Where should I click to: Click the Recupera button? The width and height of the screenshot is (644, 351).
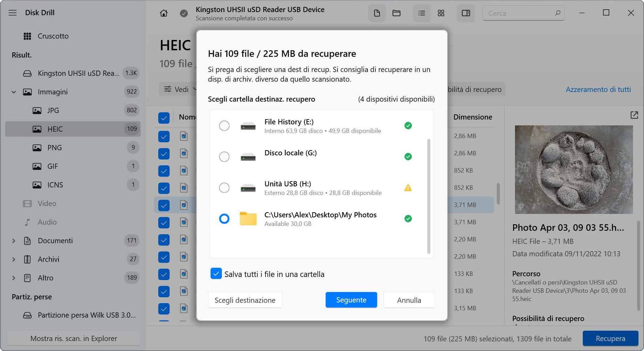(610, 339)
